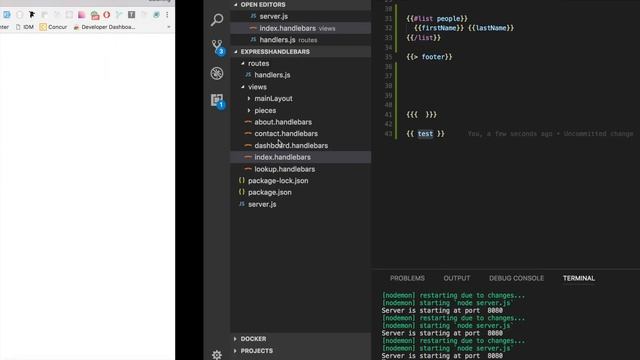Image resolution: width=640 pixels, height=360 pixels.
Task: Open the Debug view in the activity bar
Action: pyautogui.click(x=217, y=73)
